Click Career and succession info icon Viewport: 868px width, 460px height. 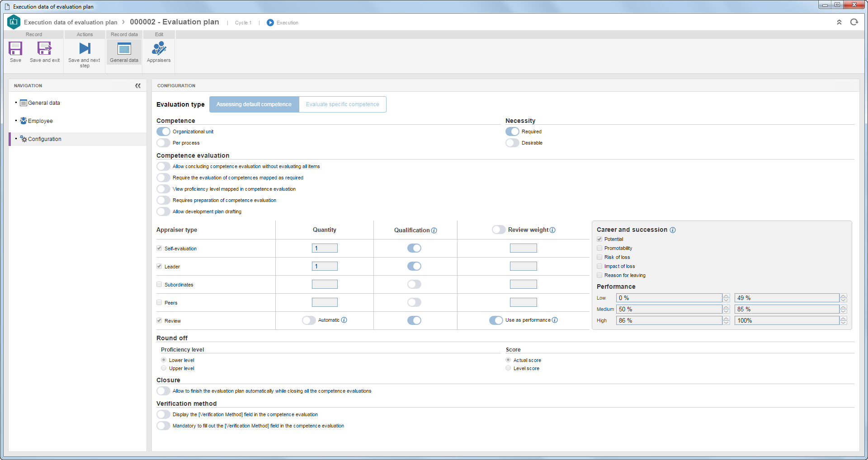pyautogui.click(x=673, y=230)
